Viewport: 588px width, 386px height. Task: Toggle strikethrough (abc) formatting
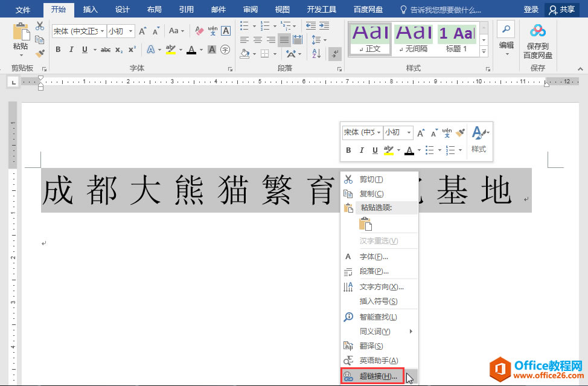(x=106, y=50)
